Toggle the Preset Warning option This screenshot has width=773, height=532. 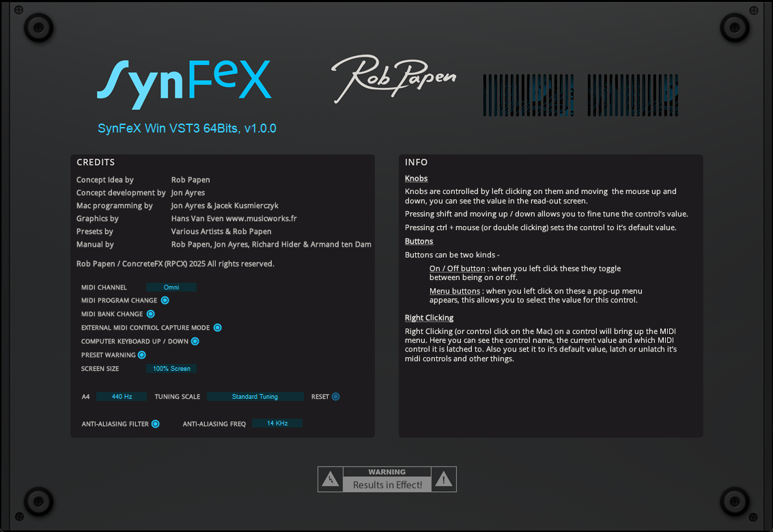click(x=142, y=355)
